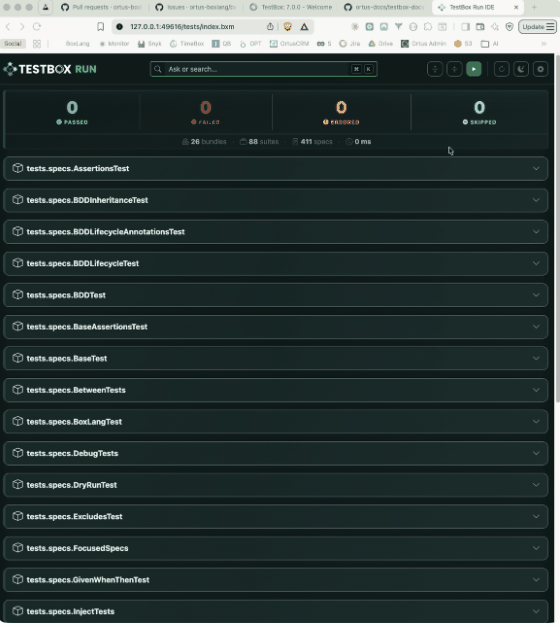Viewport: 560px width, 626px height.
Task: Switch to Issues ortus-boxlang browser tab
Action: [x=196, y=7]
